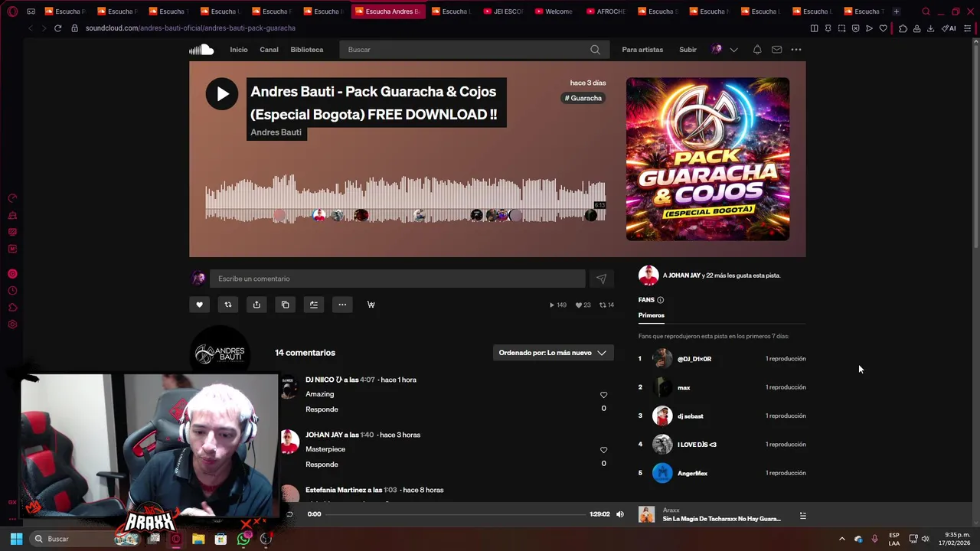Open AngerMex fan profile

692,474
